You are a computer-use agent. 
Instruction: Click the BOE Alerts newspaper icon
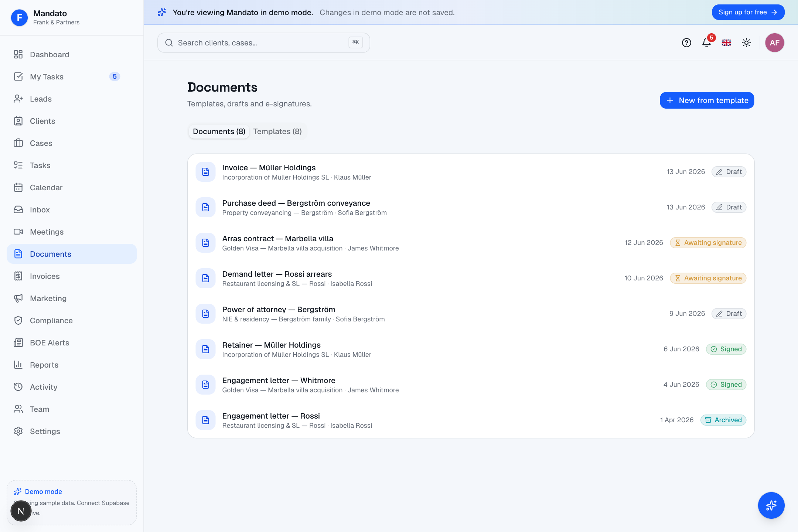pyautogui.click(x=18, y=343)
